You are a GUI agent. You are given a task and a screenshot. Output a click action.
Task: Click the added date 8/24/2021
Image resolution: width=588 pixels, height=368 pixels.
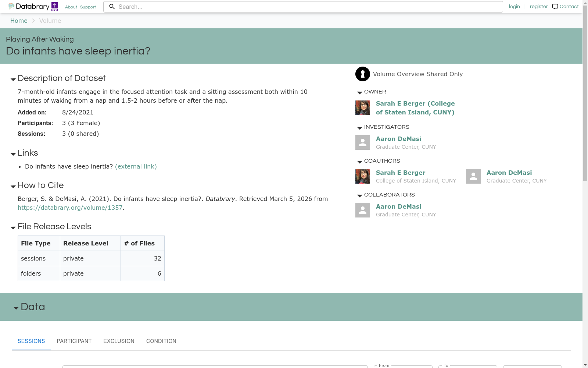click(x=78, y=112)
